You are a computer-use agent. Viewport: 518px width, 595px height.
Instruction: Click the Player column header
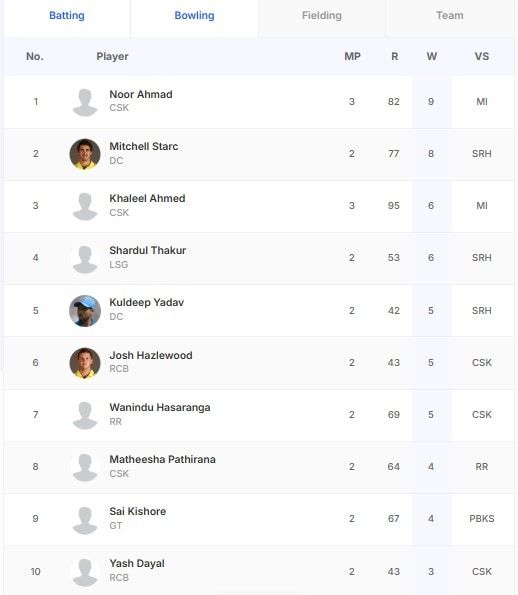click(112, 57)
